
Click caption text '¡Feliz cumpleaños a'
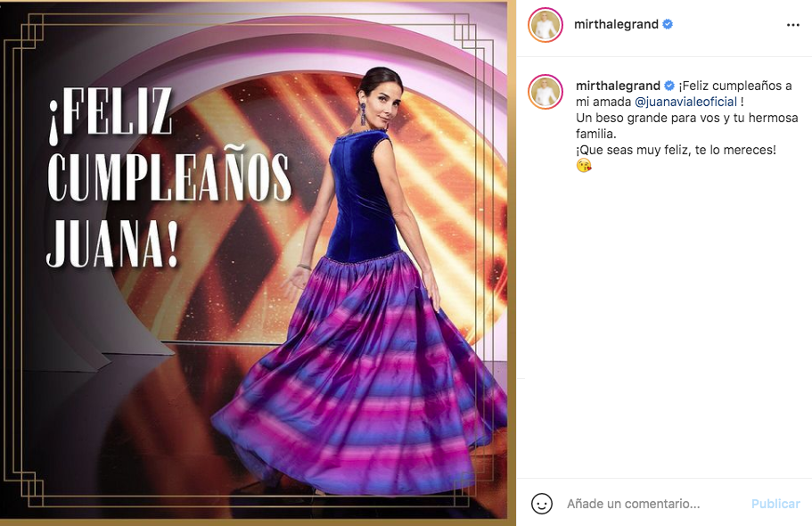point(734,86)
